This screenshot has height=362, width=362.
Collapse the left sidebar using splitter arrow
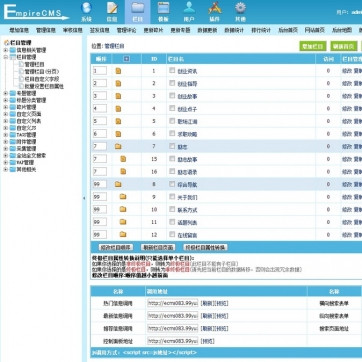84,198
